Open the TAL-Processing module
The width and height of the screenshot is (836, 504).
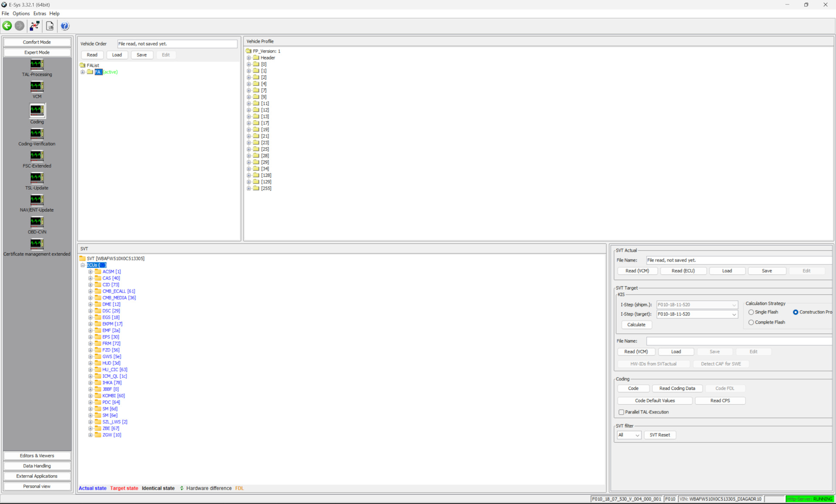(37, 65)
